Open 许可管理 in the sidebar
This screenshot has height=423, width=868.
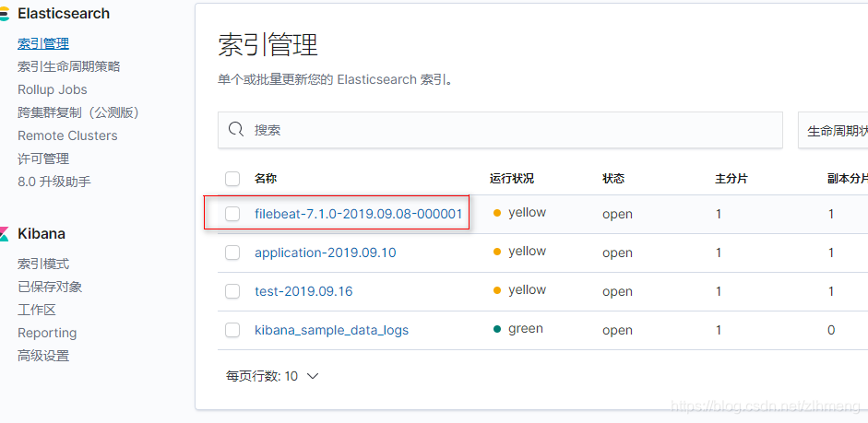pyautogui.click(x=43, y=159)
